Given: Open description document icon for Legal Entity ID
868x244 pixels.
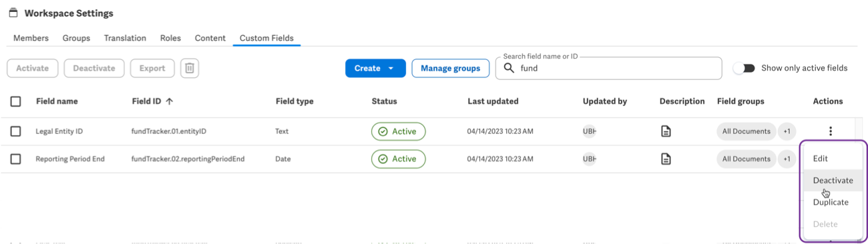Looking at the screenshot, I should pyautogui.click(x=666, y=131).
